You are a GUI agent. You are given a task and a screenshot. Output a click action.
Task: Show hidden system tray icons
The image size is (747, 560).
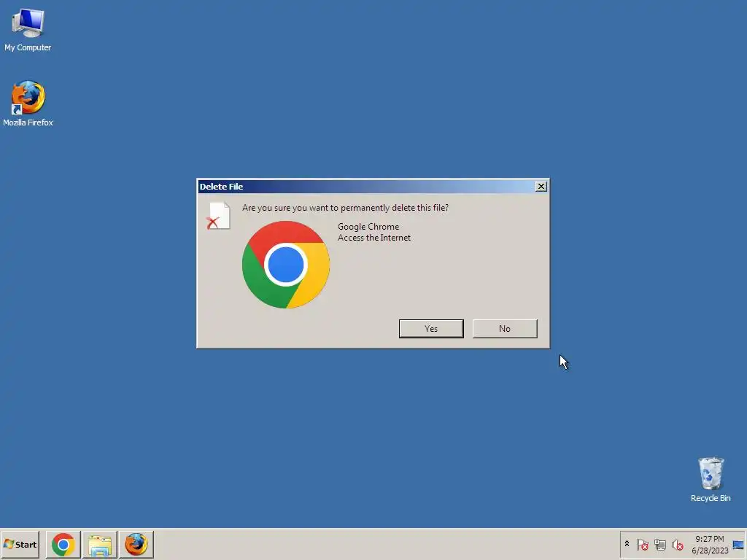click(627, 544)
